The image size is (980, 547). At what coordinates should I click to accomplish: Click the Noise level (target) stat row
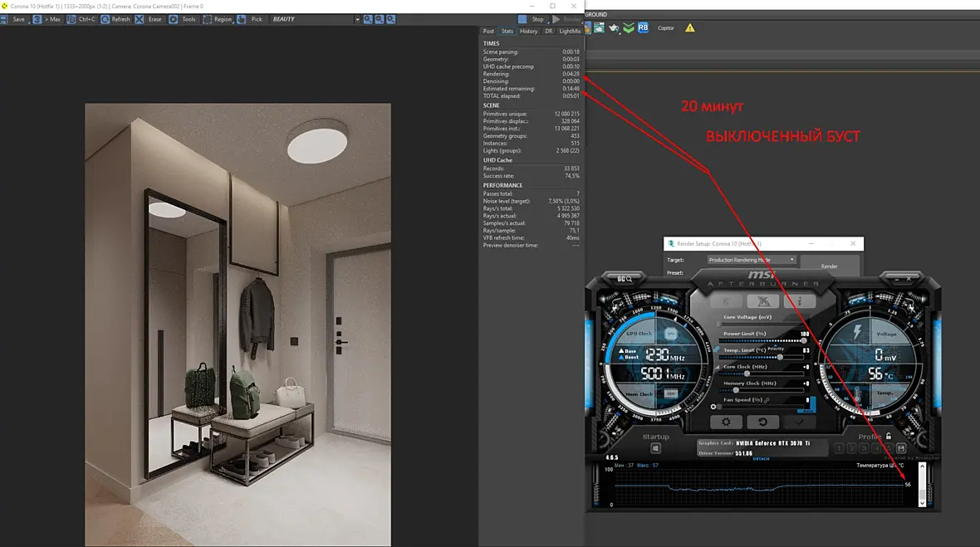[531, 201]
